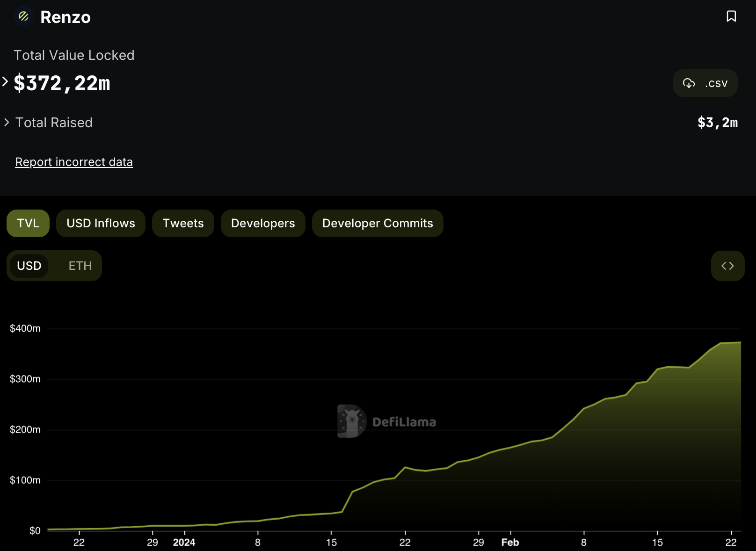Image resolution: width=756 pixels, height=551 pixels.
Task: Click the Total Value Locked label
Action: coord(74,55)
